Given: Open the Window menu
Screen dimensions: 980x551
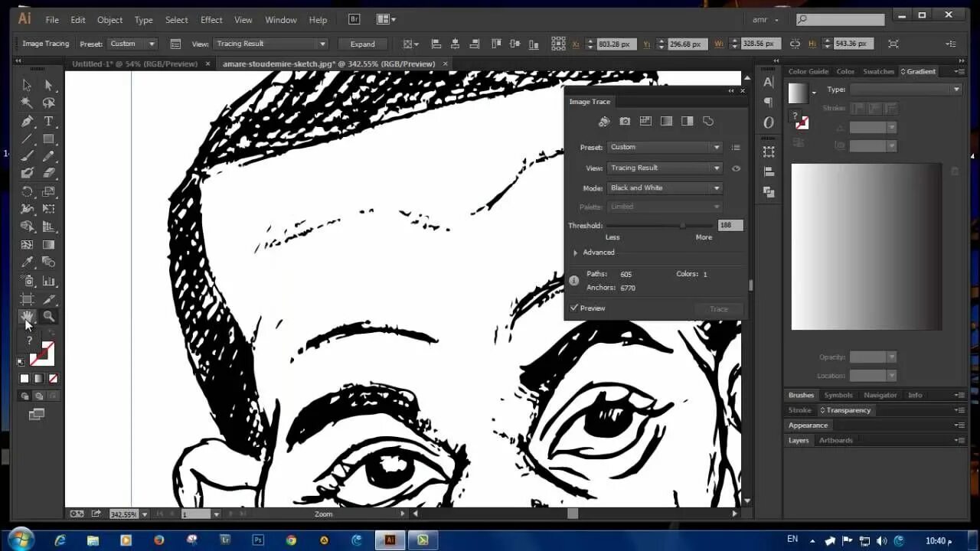Looking at the screenshot, I should [x=281, y=20].
